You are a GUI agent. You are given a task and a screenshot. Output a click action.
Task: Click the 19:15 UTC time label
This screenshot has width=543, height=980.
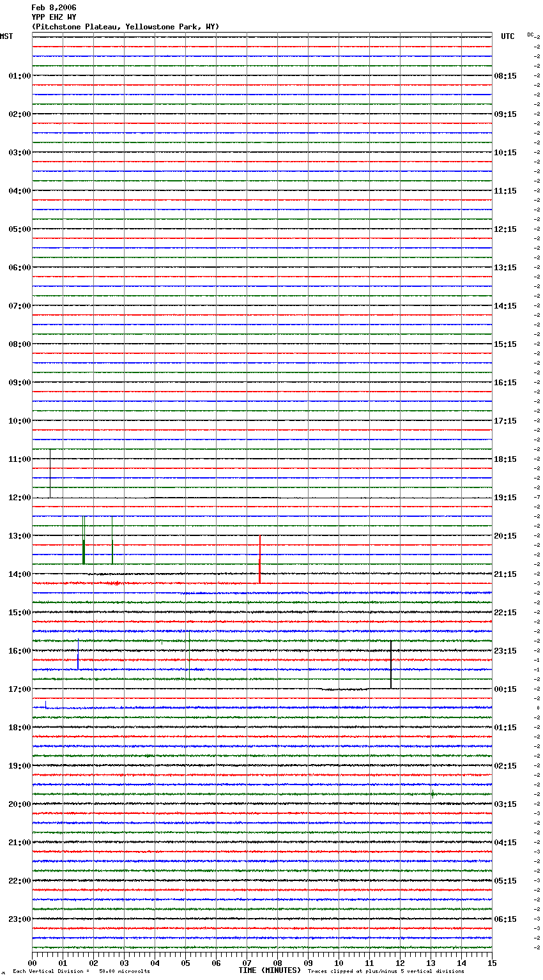[x=505, y=498]
